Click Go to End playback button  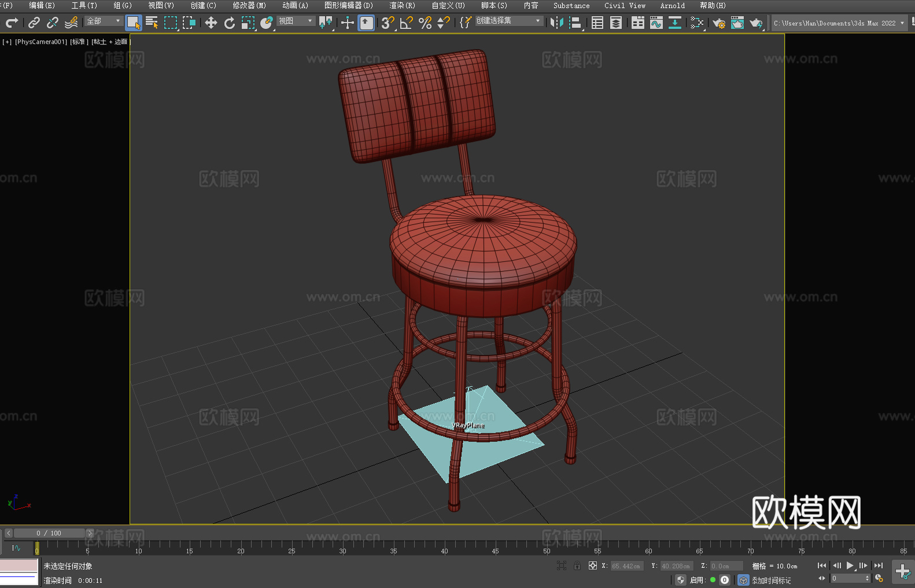tap(879, 565)
